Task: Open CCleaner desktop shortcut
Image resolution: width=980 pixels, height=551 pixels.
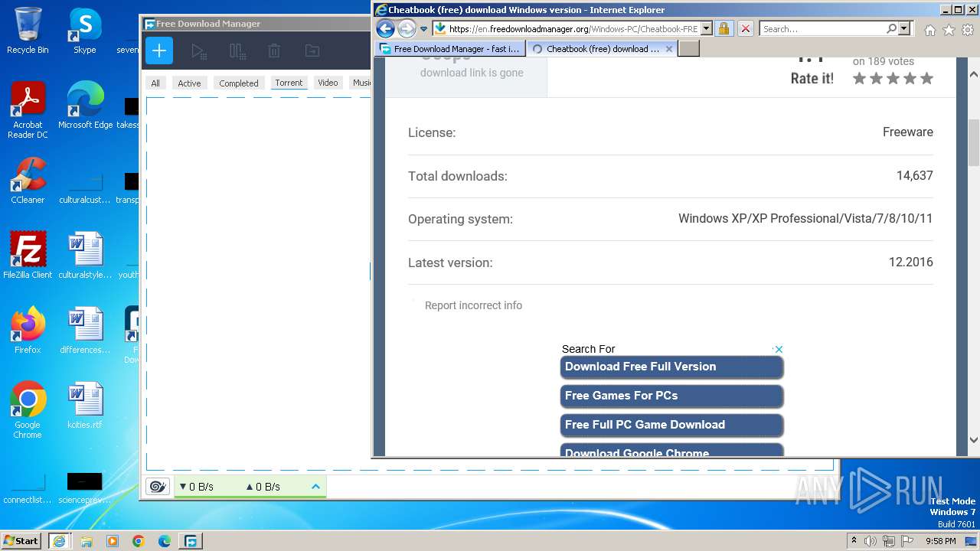Action: (28, 181)
